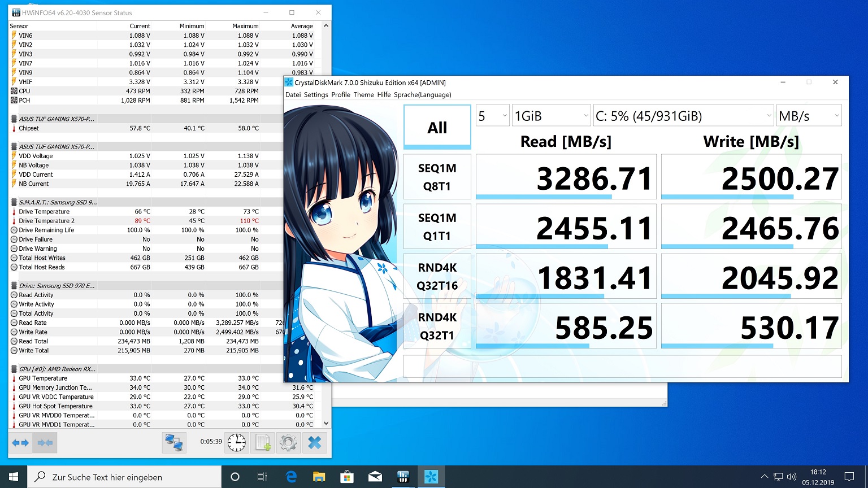Image resolution: width=868 pixels, height=488 pixels.
Task: Click HWiNFO scrollbar down arrow
Action: 326,423
